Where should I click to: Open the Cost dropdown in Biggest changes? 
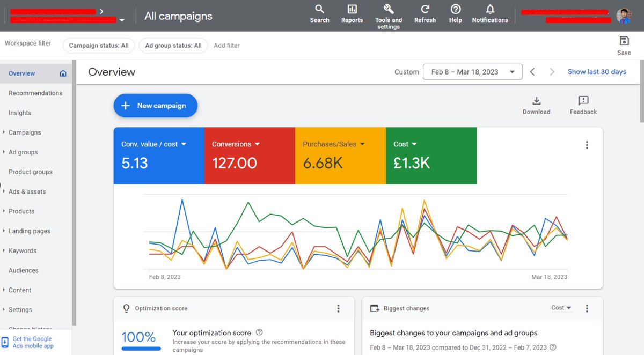[561, 308]
